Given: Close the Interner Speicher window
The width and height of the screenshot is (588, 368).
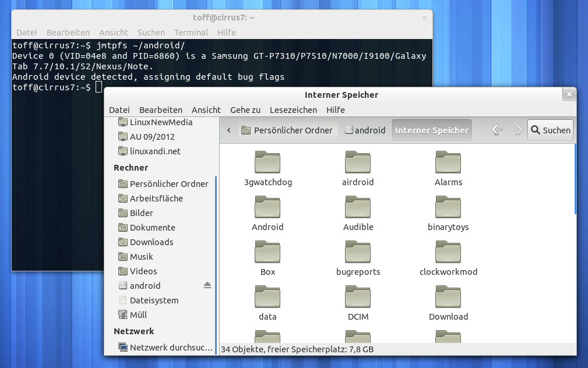Looking at the screenshot, I should tap(569, 94).
